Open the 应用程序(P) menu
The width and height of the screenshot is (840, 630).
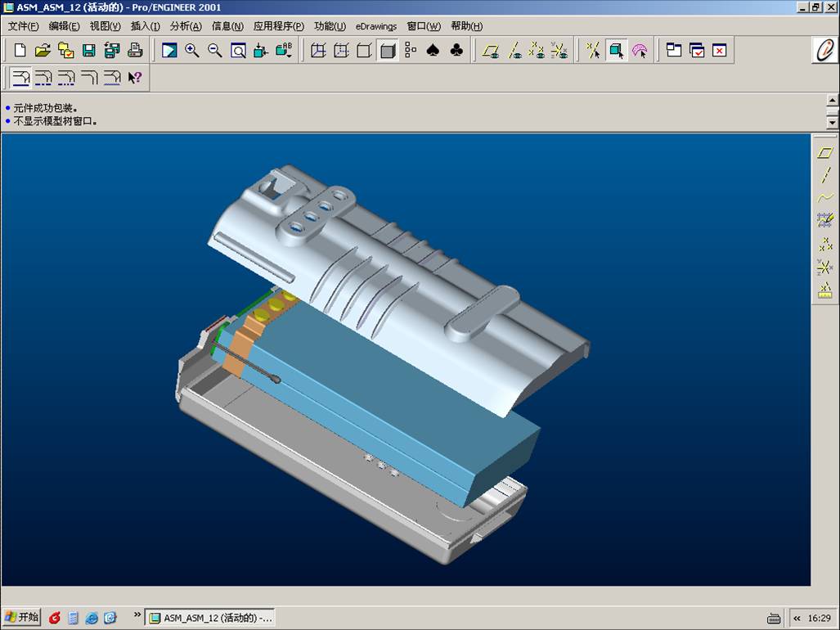[x=279, y=26]
